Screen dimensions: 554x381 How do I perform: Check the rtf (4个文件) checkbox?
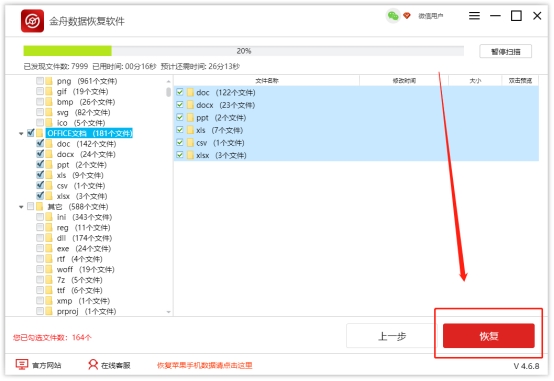click(x=40, y=259)
